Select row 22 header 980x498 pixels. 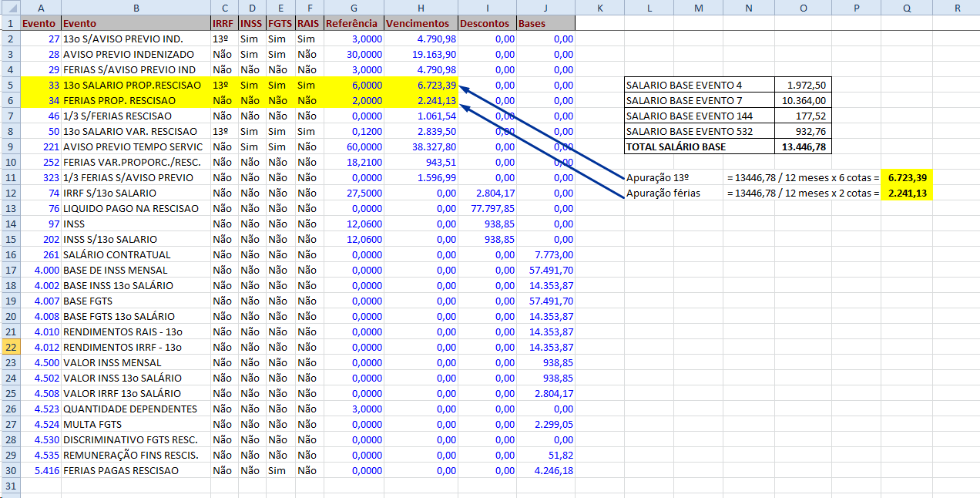click(10, 347)
